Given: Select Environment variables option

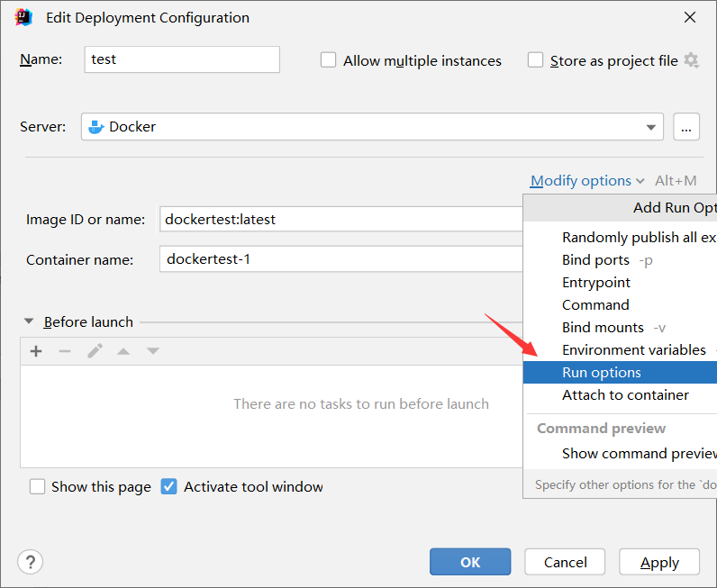Looking at the screenshot, I should (620, 349).
